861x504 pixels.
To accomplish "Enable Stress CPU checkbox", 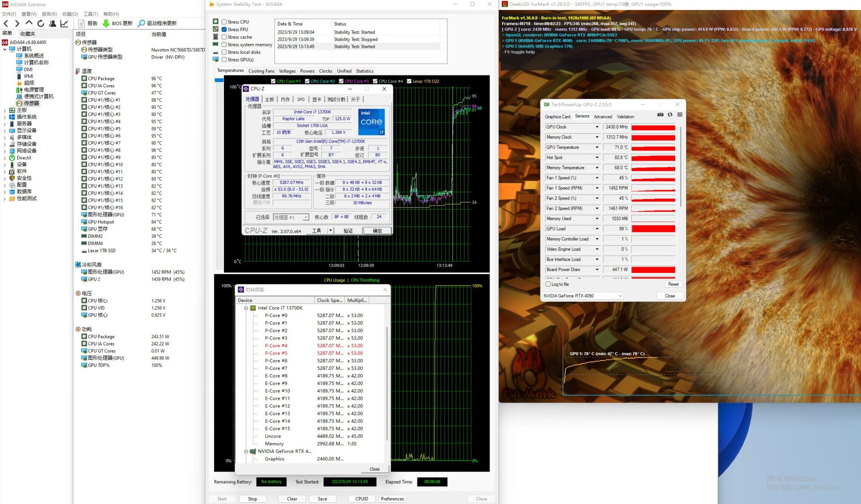I will point(224,22).
